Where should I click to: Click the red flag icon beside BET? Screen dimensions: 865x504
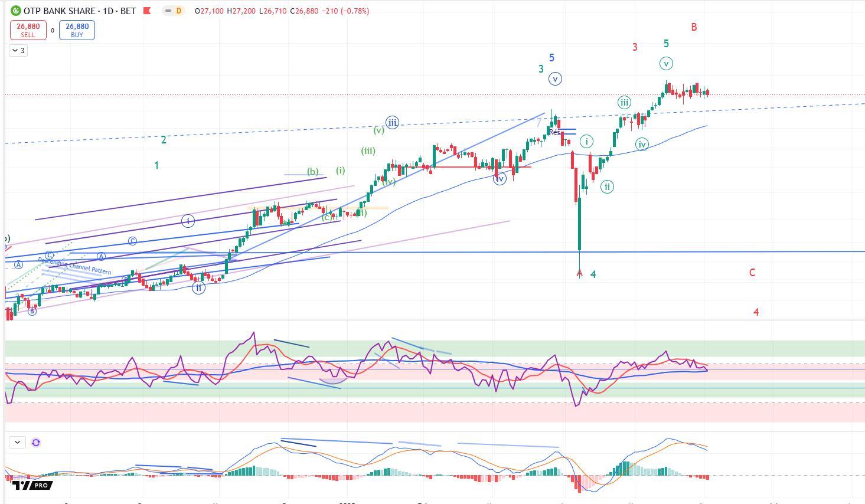point(147,11)
